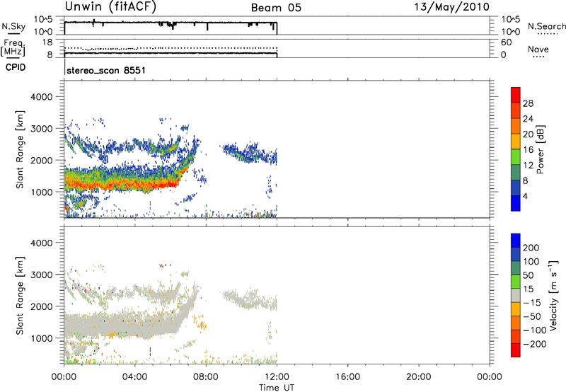Click the wide gray scatter band in the velocity panel
Screen dimensions: 566x392
[122, 324]
